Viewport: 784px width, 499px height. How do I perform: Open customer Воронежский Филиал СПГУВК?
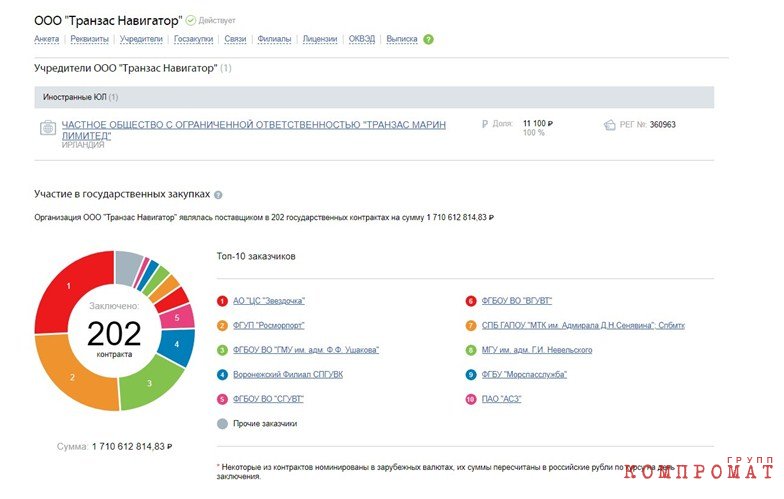tap(288, 374)
